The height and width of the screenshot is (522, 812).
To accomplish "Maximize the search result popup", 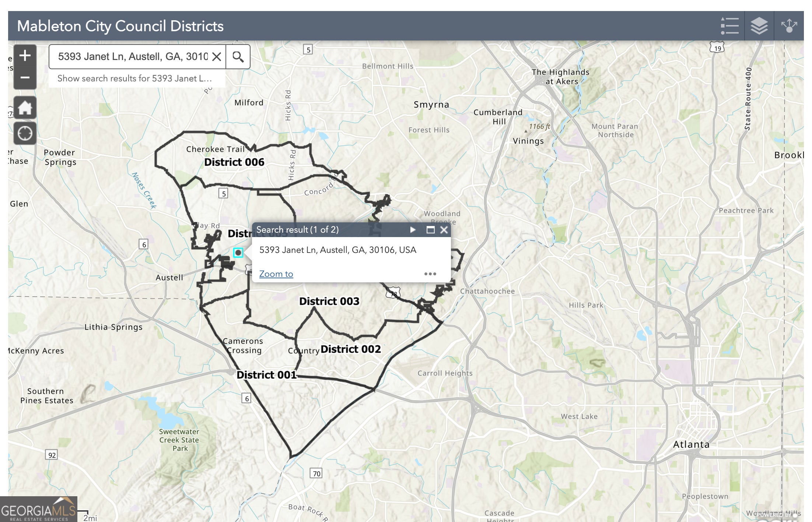I will [430, 230].
